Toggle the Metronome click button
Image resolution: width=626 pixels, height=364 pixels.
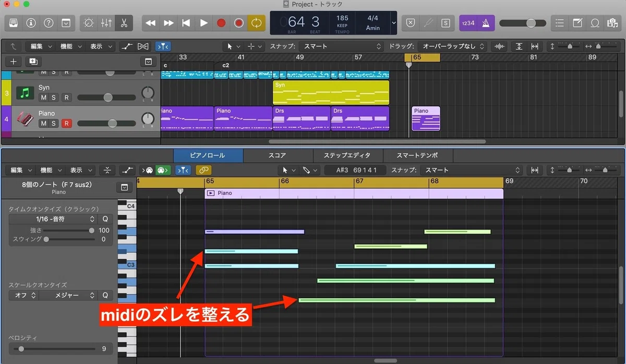point(486,23)
